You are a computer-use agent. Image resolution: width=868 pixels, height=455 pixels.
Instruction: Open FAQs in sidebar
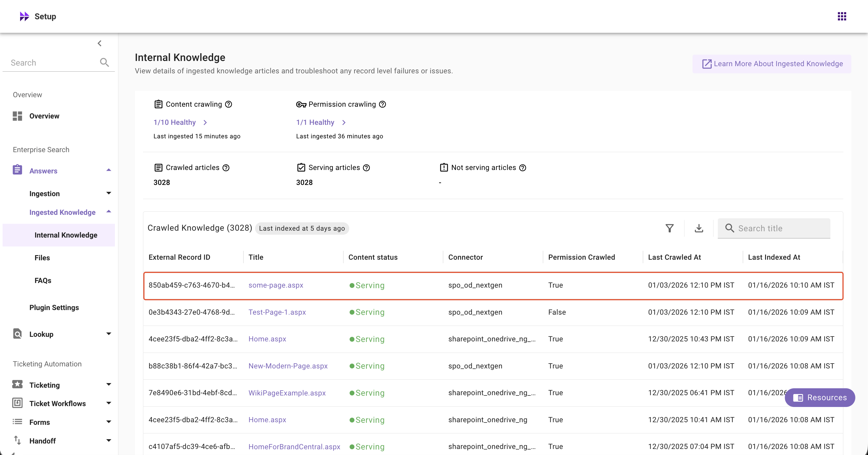click(43, 280)
